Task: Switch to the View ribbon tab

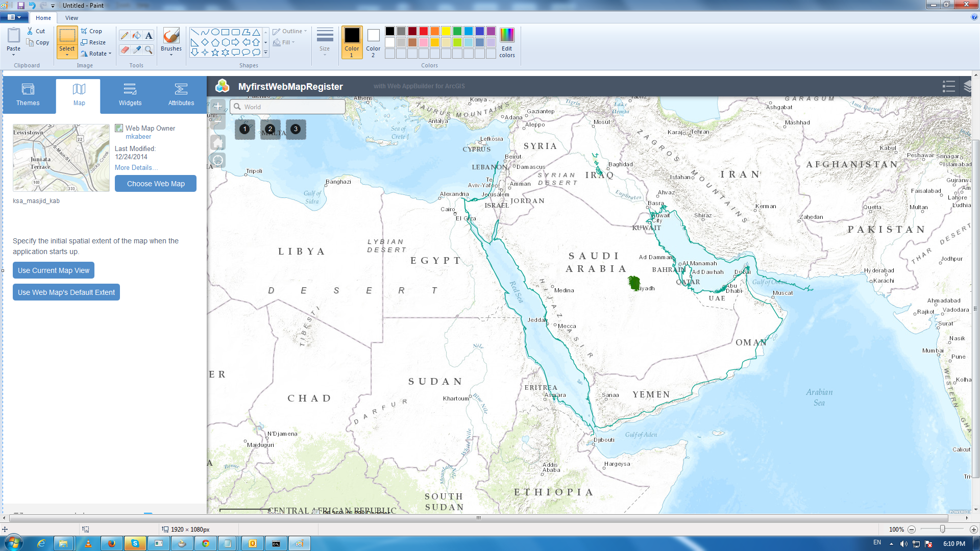Action: [71, 18]
